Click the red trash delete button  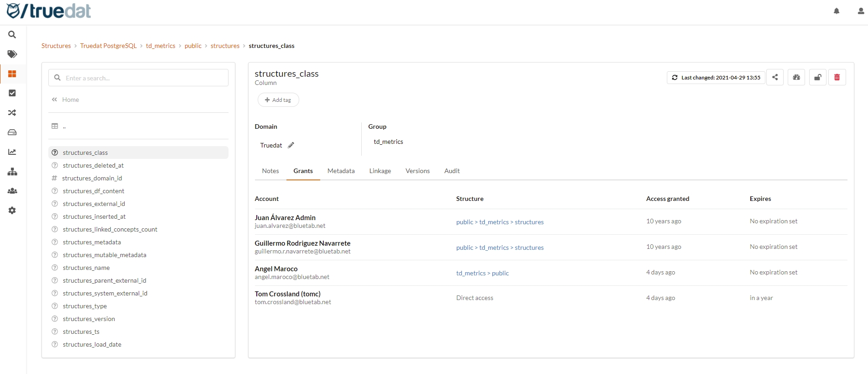tap(837, 77)
